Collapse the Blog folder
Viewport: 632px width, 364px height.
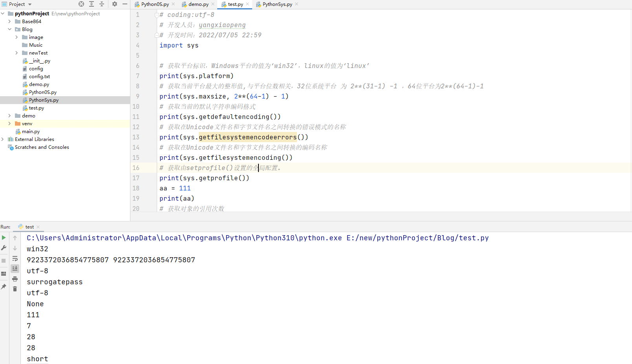(x=9, y=29)
